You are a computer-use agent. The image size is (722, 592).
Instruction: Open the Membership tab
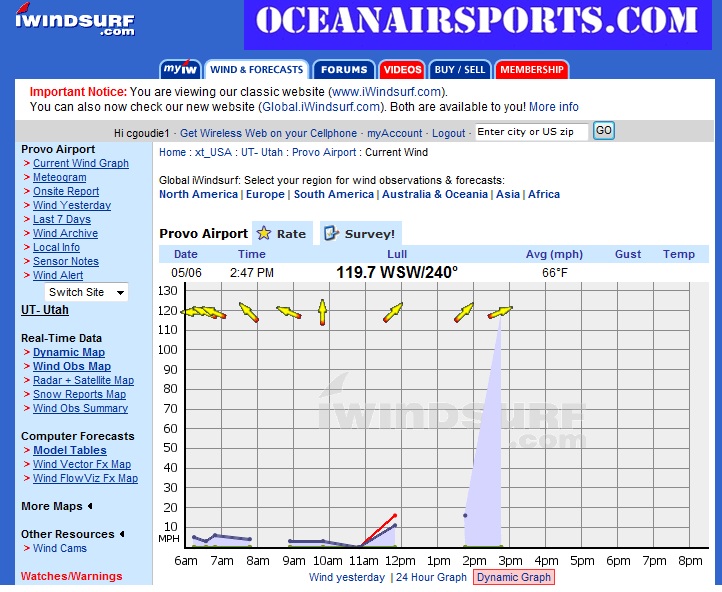click(x=531, y=70)
